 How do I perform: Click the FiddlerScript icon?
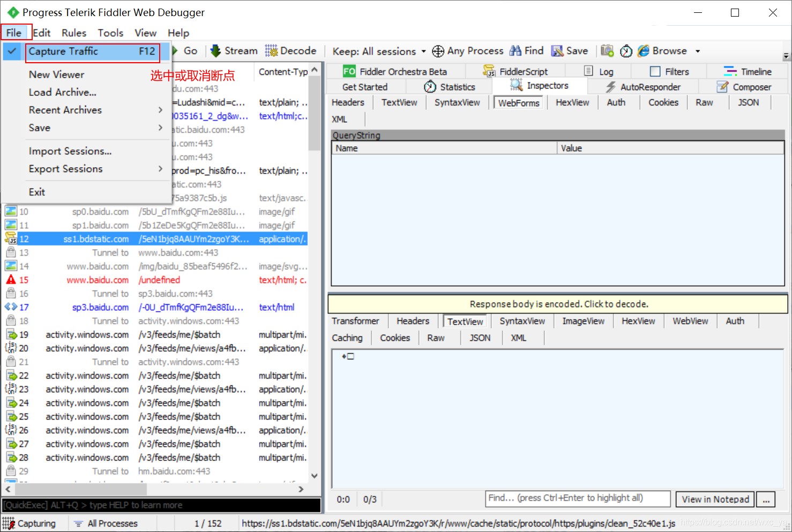[x=489, y=71]
